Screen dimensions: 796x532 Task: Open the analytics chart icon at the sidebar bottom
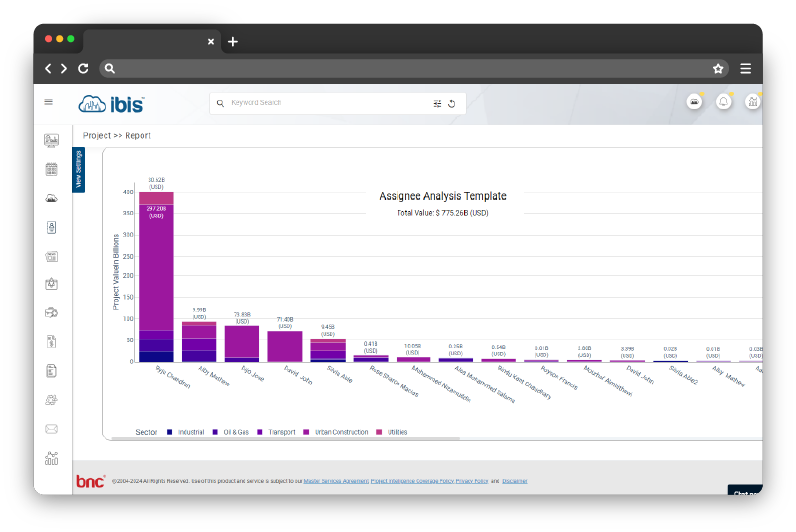pyautogui.click(x=51, y=458)
